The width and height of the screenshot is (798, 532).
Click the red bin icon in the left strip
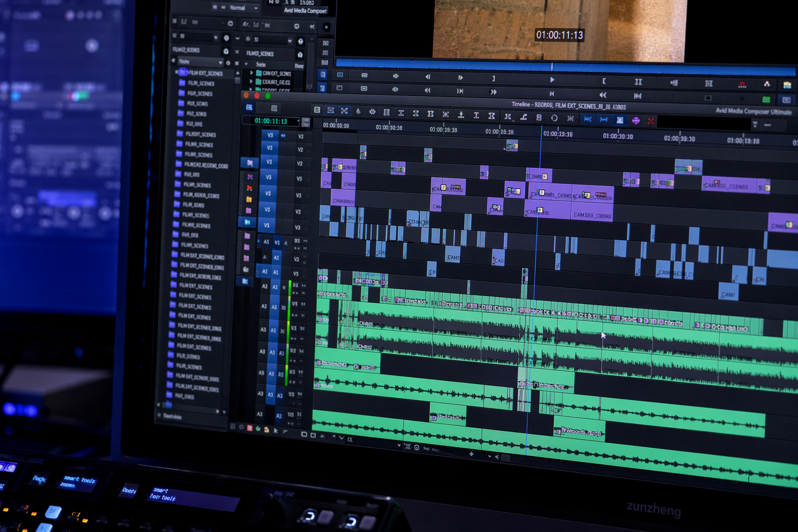pos(250,188)
